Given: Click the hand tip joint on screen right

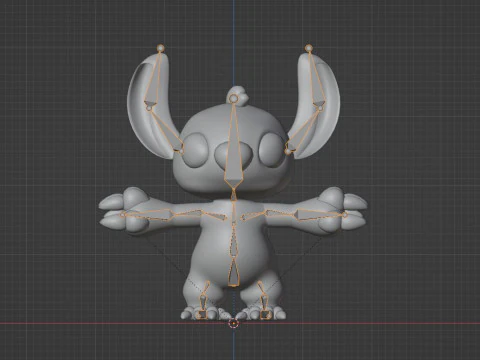Looking at the screenshot, I should click(x=345, y=214).
